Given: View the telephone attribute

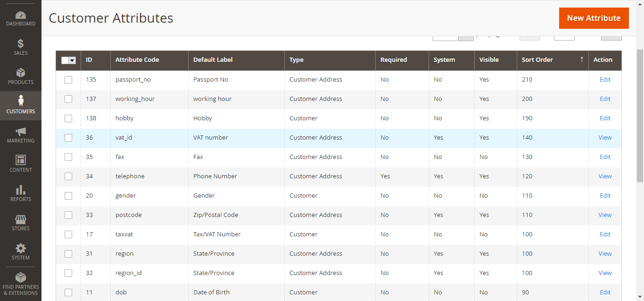Looking at the screenshot, I should pos(605,176).
